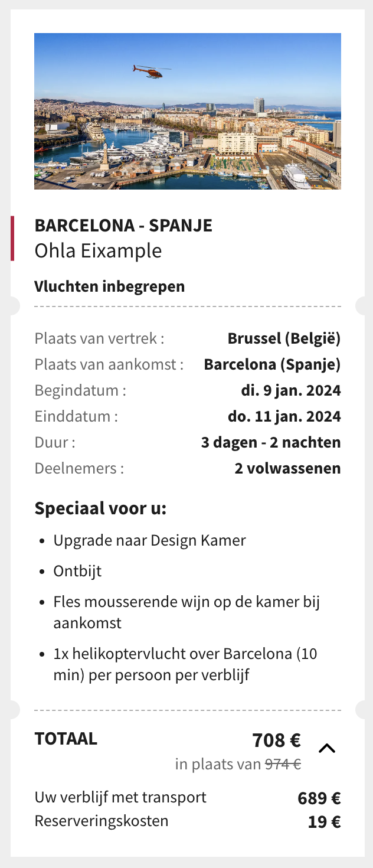Click the Brussel (België) departure value
The width and height of the screenshot is (373, 868).
click(284, 339)
